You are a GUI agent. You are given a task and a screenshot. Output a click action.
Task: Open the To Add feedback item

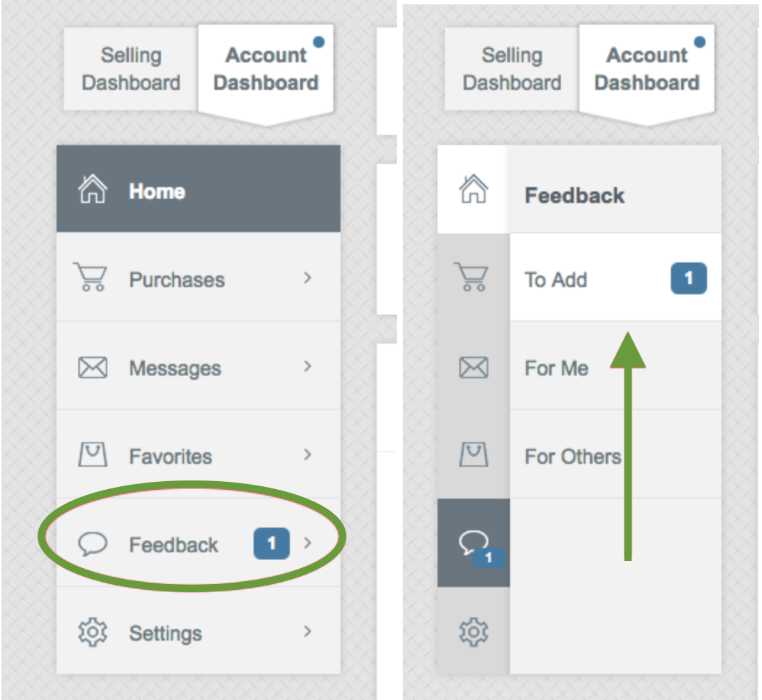point(615,278)
